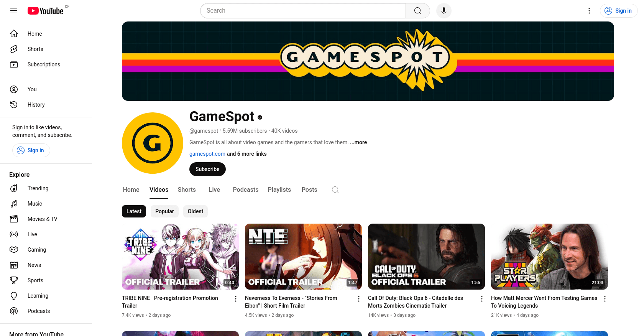Open options for Call Of Duty video
Screen dimensions: 644x336
click(482, 299)
